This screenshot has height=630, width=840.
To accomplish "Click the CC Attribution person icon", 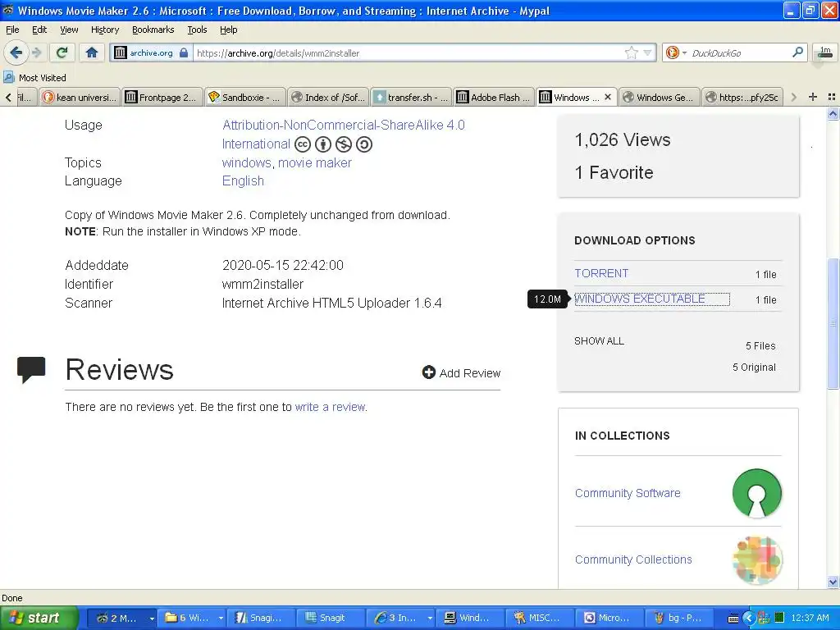I will [323, 144].
